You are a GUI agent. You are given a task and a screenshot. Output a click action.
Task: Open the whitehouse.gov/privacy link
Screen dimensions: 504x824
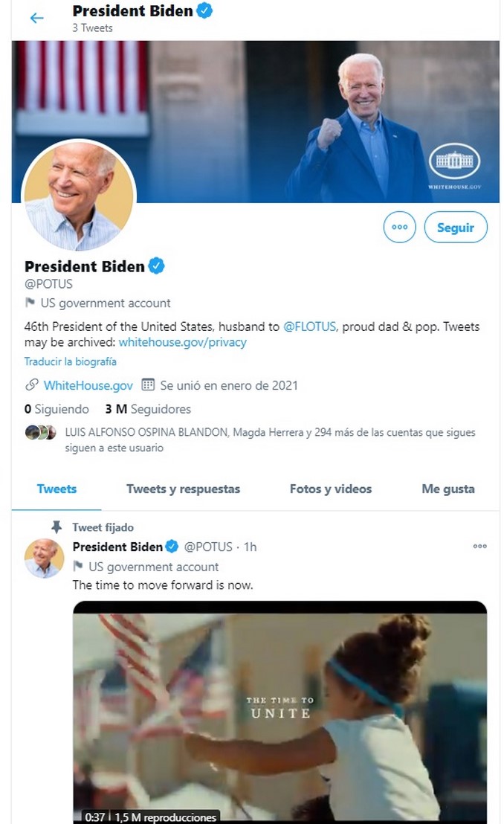pos(182,342)
